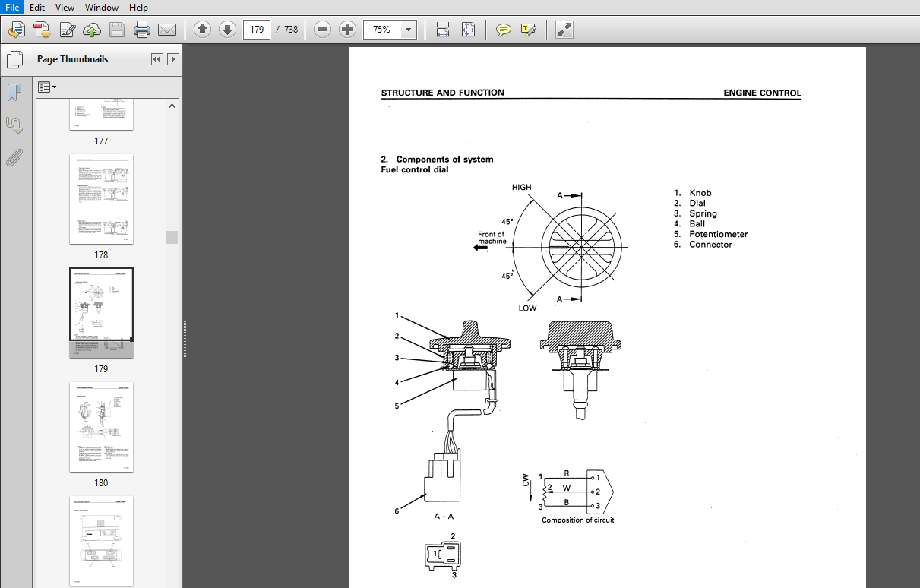Click the highlight text tool icon
This screenshot has height=588, width=920.
click(528, 30)
